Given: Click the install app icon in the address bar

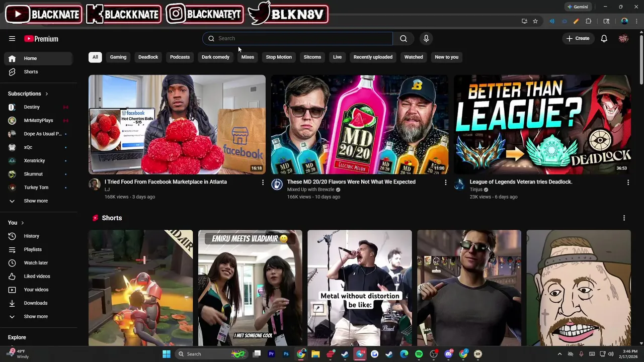Looking at the screenshot, I should (x=524, y=21).
